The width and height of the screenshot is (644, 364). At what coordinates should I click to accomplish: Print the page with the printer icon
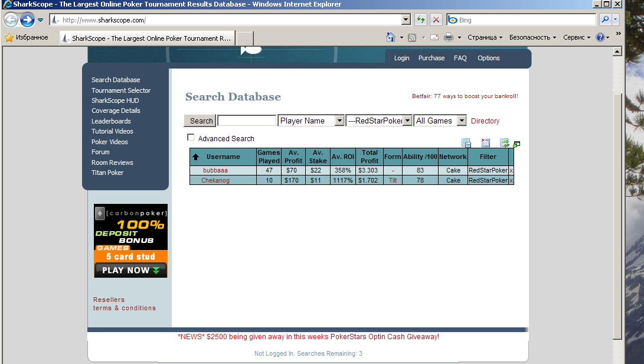(449, 37)
